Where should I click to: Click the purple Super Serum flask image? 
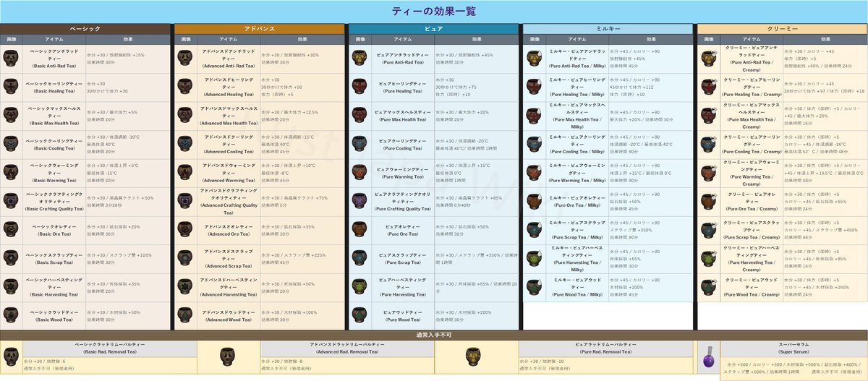pos(707,358)
